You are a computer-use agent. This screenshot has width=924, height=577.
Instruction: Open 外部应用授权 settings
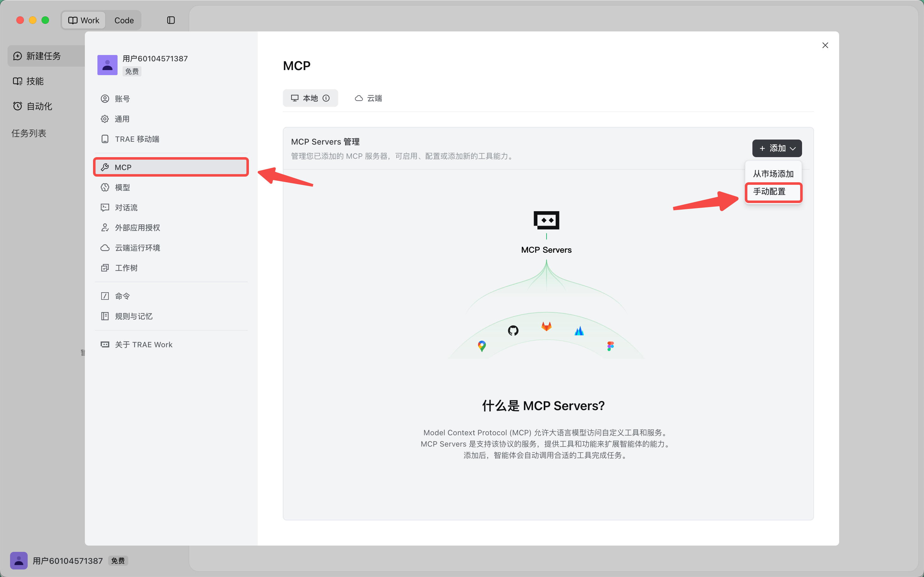[x=171, y=228]
